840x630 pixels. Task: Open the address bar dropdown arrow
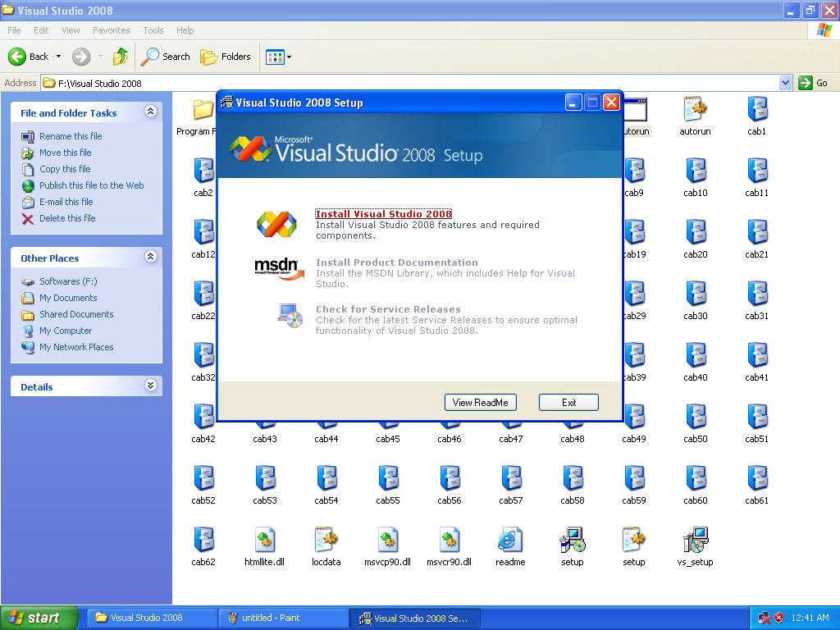point(785,83)
